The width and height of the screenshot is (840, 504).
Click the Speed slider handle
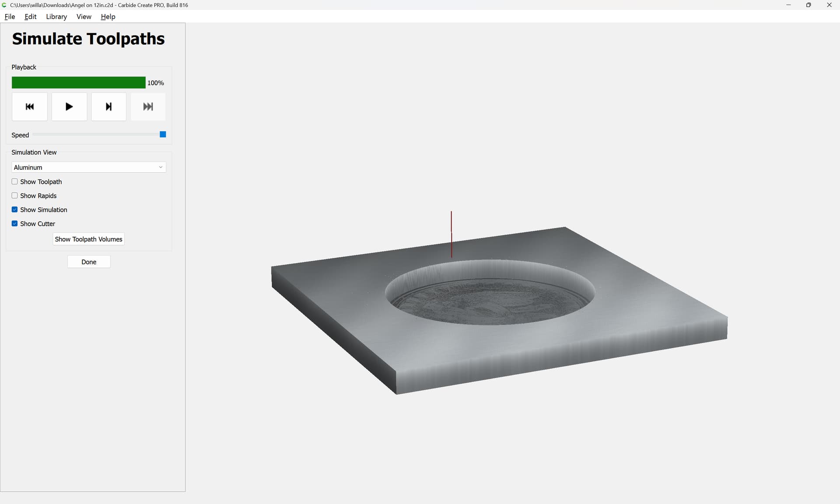(163, 134)
